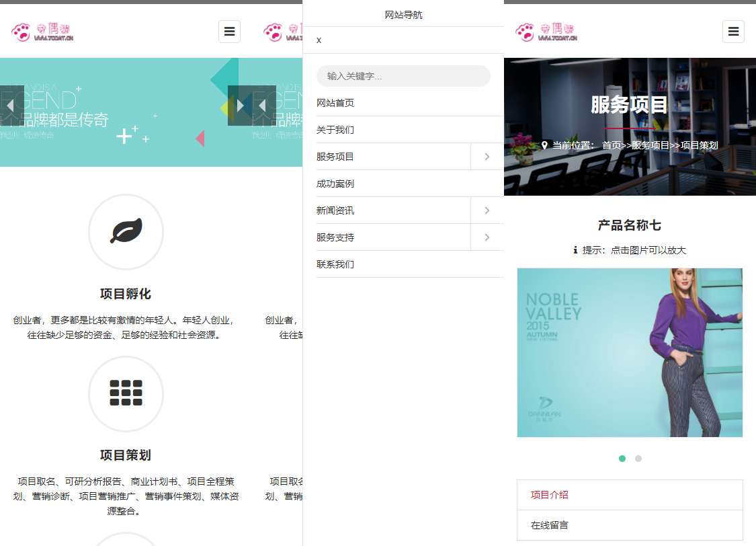Click the partially hidden logo beside navigation drawer
The width and height of the screenshot is (756, 546).
click(283, 32)
